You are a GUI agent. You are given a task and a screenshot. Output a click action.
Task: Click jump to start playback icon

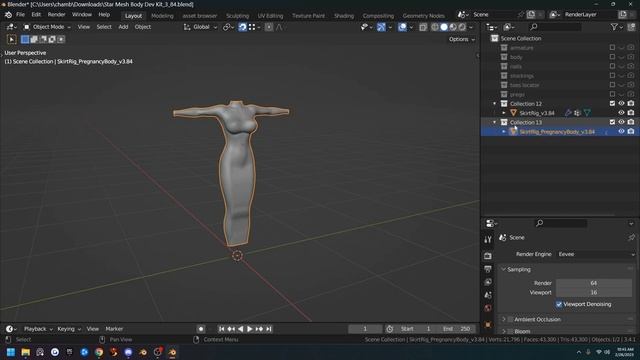[221, 329]
